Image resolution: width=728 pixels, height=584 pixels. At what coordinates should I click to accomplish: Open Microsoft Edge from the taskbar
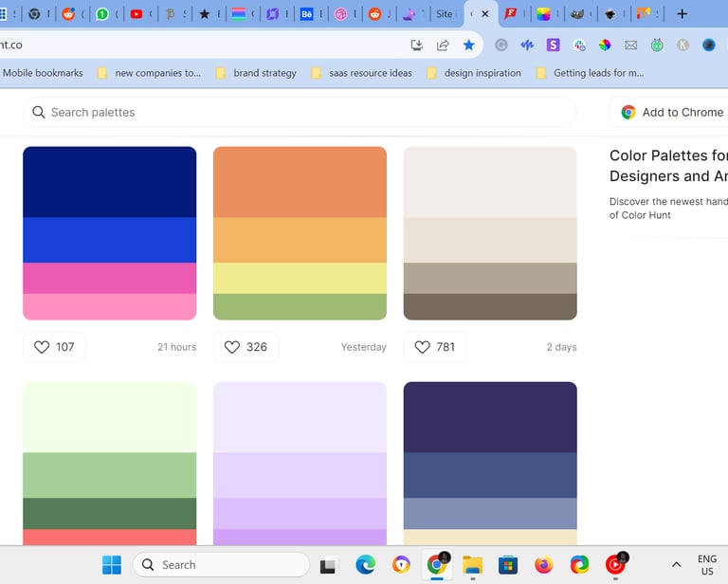pos(365,565)
